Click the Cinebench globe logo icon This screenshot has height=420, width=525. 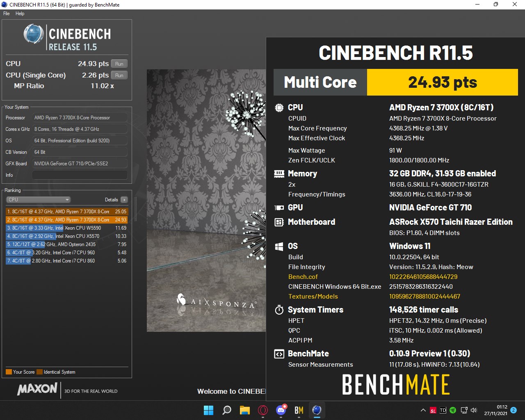point(34,34)
